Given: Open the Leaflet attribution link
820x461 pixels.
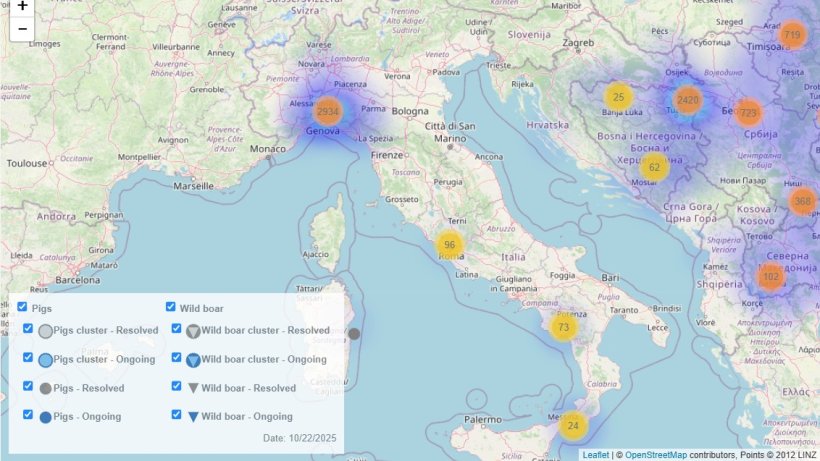Looking at the screenshot, I should [595, 455].
